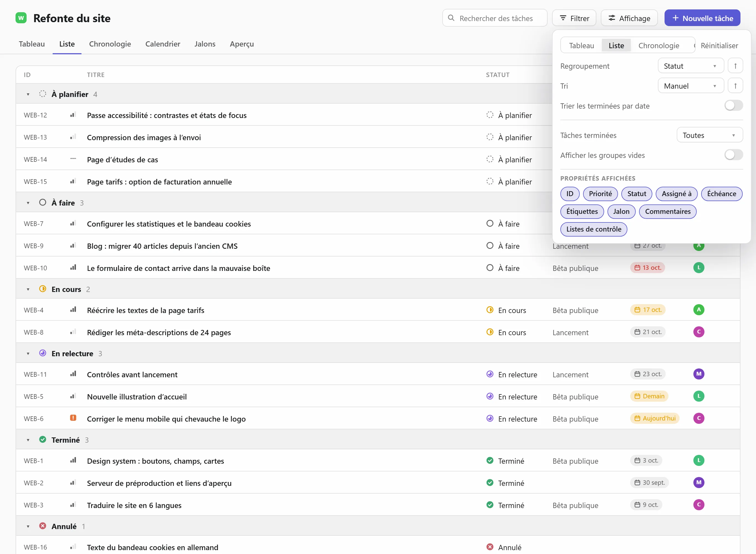The width and height of the screenshot is (756, 554).
Task: Click the À faire status circle on WEB-7
Action: click(490, 223)
